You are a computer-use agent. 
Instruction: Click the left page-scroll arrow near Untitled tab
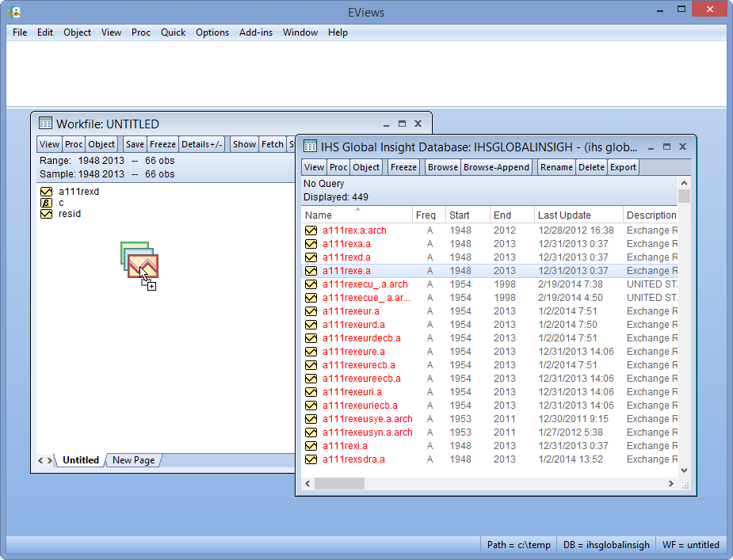pos(40,459)
